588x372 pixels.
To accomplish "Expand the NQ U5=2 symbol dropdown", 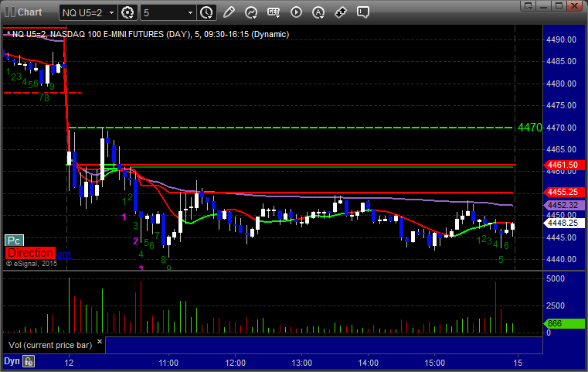I will [111, 13].
